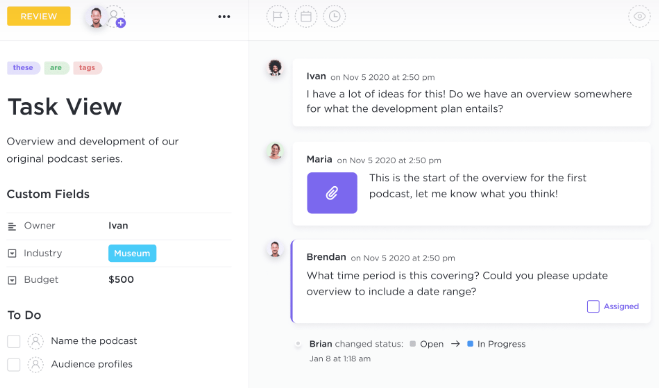
Task: Assign a user to Audience profiles
Action: (x=36, y=364)
